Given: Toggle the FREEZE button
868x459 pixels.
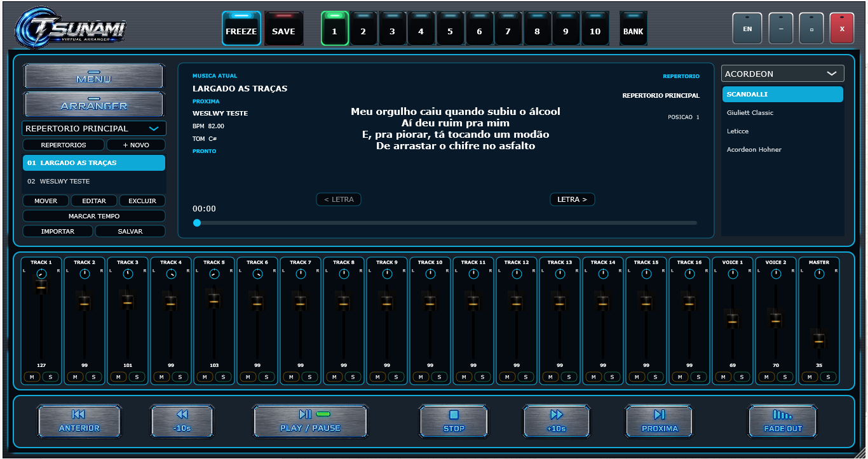Looking at the screenshot, I should pyautogui.click(x=241, y=29).
